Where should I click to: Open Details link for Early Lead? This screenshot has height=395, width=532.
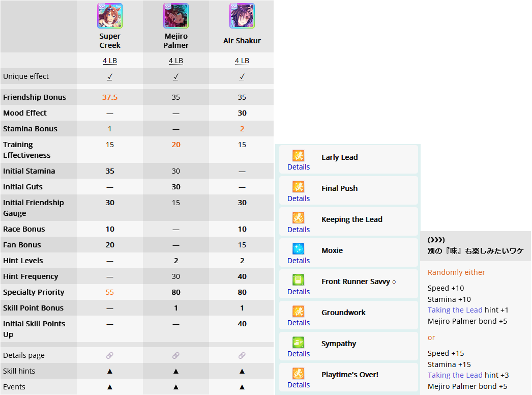(299, 167)
